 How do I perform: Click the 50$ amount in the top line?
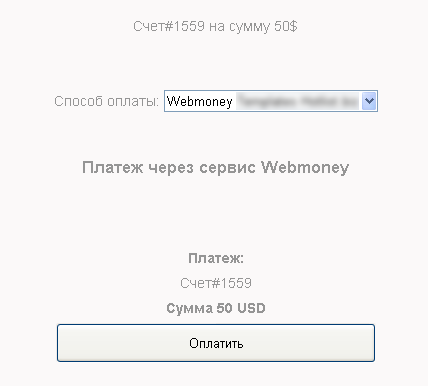click(286, 26)
